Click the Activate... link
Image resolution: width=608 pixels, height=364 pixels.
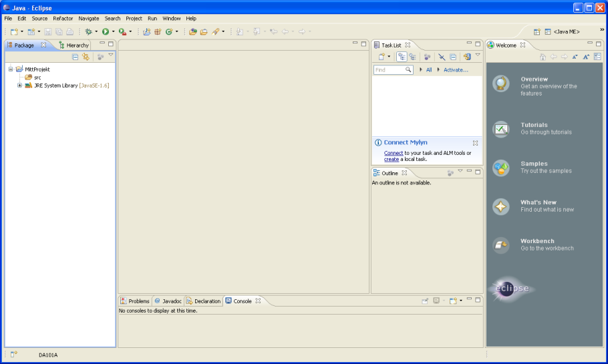456,69
